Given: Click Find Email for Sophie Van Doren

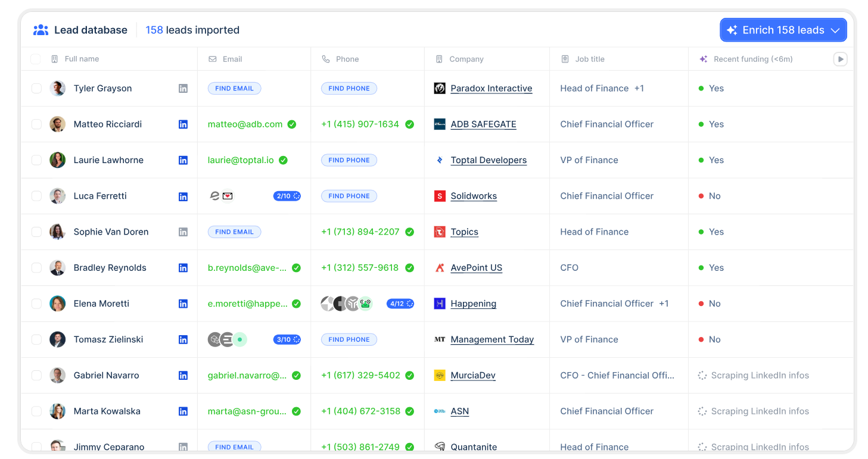Looking at the screenshot, I should (234, 232).
